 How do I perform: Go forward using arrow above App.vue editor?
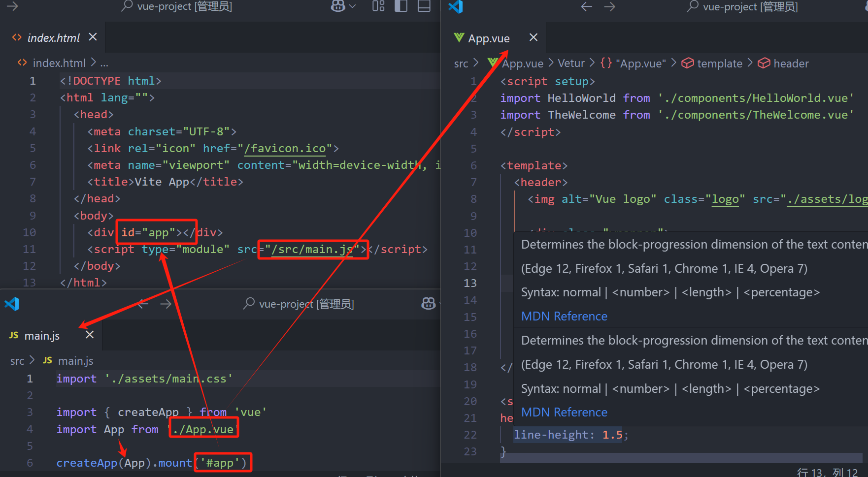coord(610,7)
